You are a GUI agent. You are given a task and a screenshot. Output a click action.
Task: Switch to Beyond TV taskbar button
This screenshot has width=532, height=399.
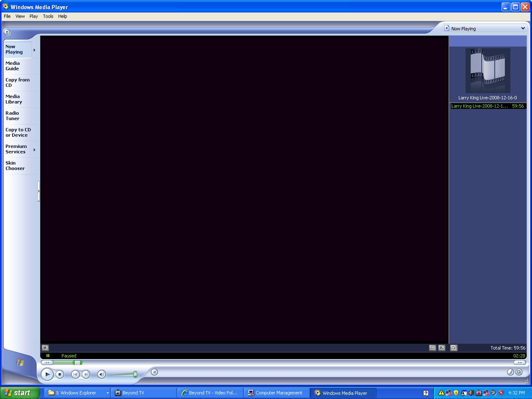click(x=144, y=393)
